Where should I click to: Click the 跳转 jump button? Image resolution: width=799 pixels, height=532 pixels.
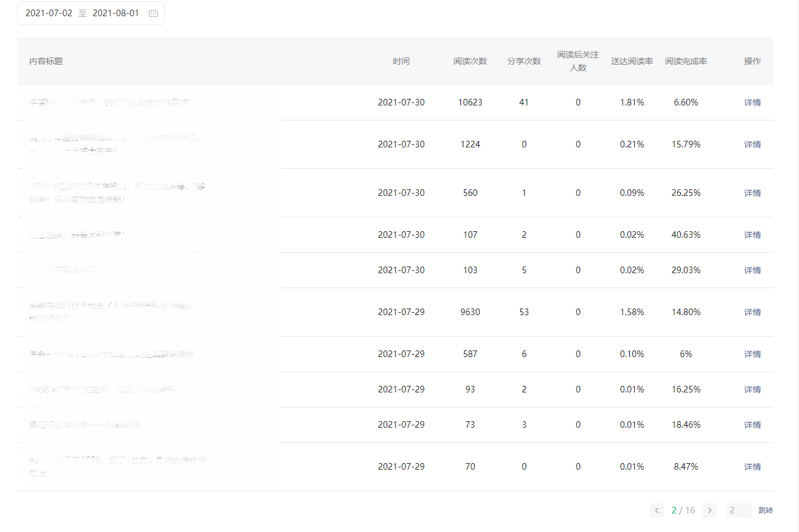click(x=765, y=510)
